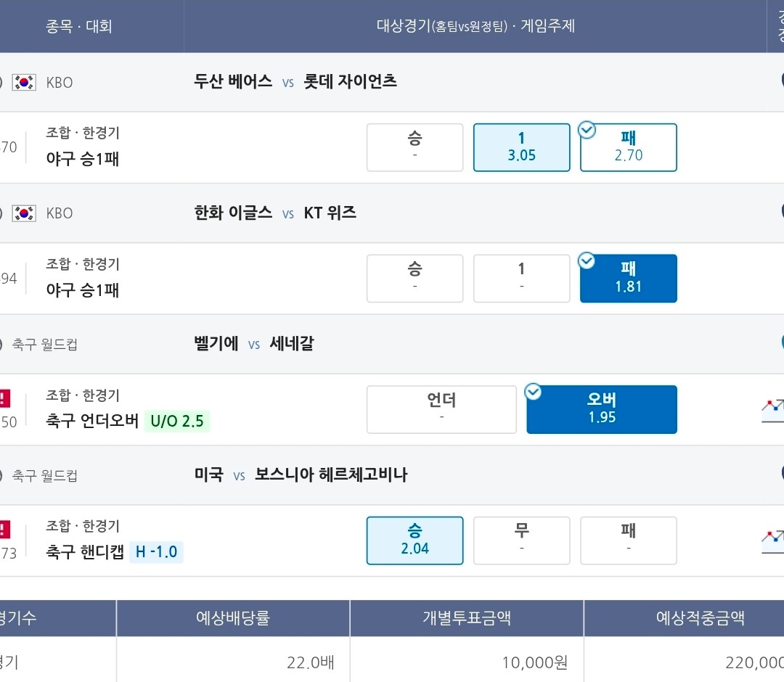Uncheck the selected 패 1.81 option

tap(629, 279)
